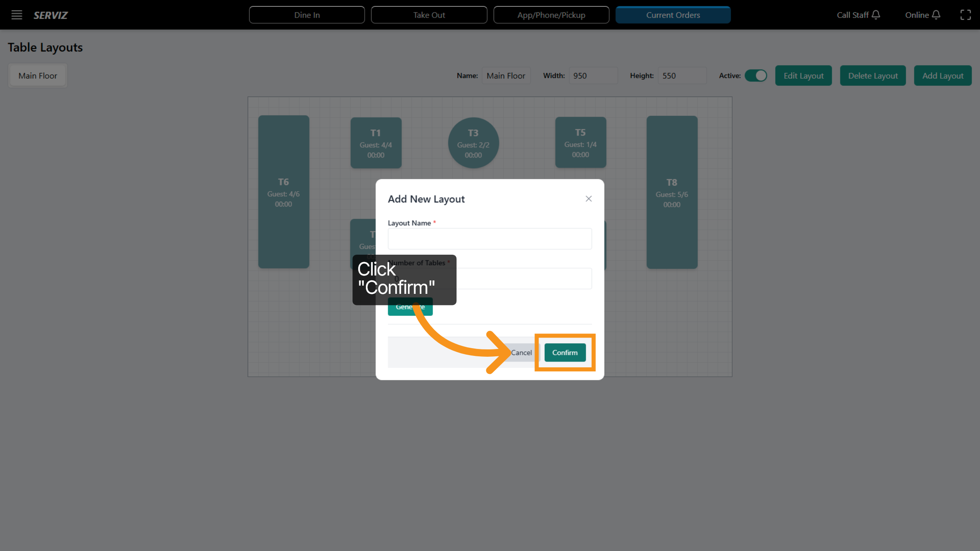Click Delete Layout
This screenshot has width=980, height=551.
coord(873,76)
